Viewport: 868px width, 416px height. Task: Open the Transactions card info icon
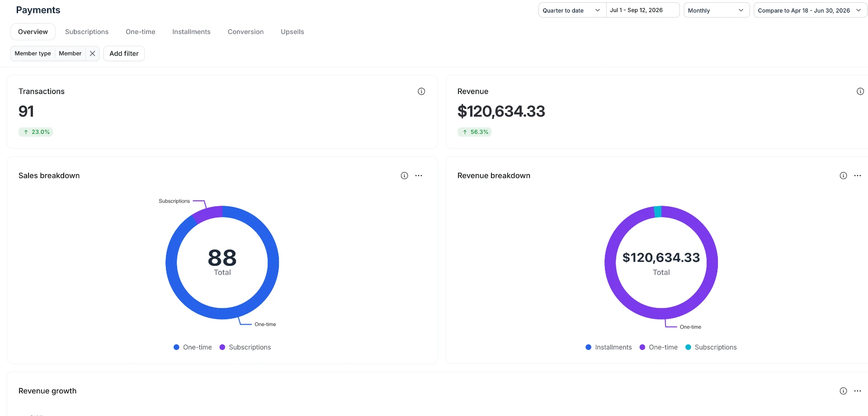[421, 91]
